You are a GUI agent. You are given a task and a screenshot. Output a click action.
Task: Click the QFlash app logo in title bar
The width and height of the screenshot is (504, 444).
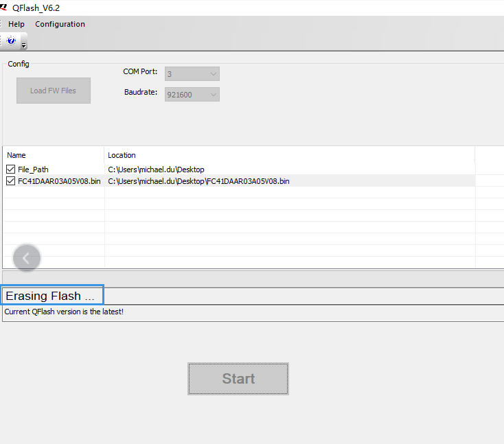tap(3, 7)
